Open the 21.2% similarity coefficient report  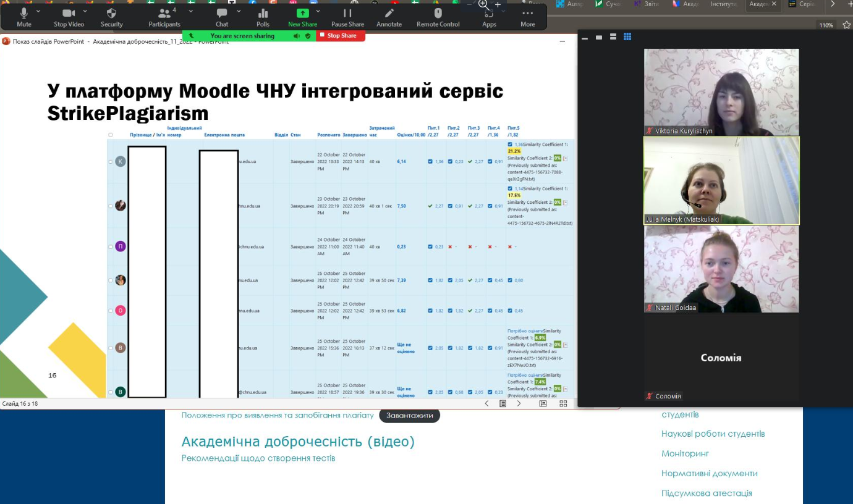(514, 151)
